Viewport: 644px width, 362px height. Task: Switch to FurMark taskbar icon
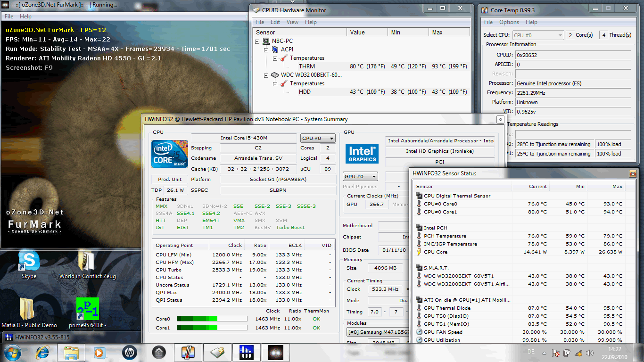click(x=275, y=353)
